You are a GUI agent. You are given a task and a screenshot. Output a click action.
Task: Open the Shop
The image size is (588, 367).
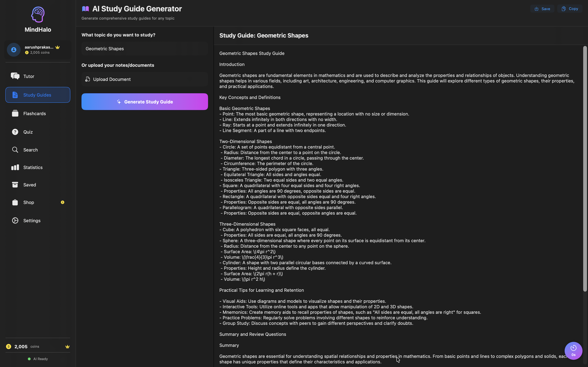28,202
